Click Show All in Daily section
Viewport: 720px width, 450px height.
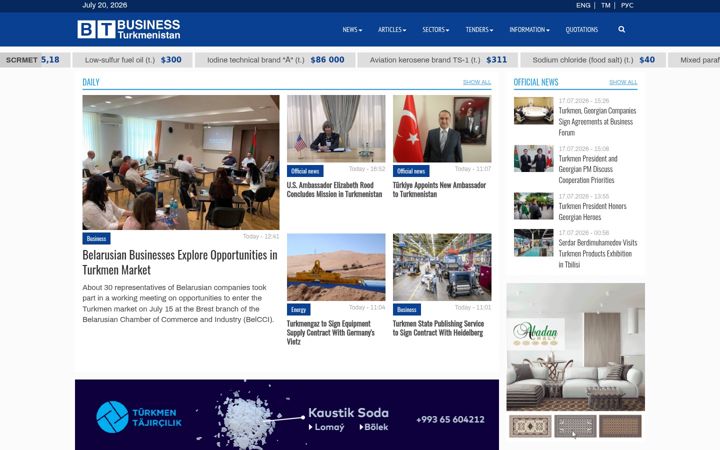(477, 82)
